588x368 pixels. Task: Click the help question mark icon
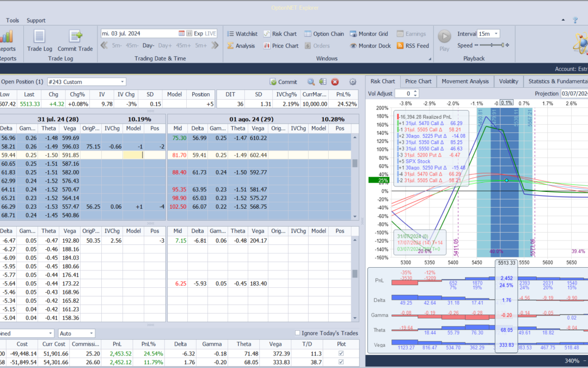575,20
